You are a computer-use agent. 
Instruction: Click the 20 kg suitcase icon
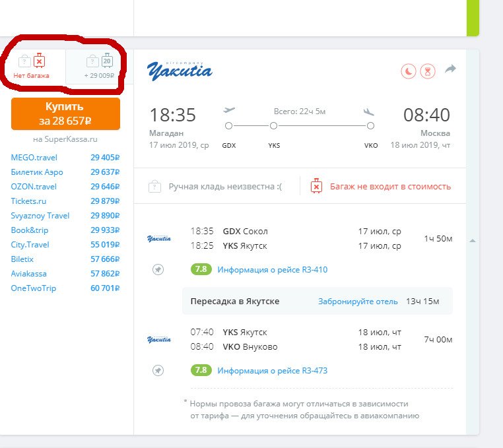click(107, 60)
